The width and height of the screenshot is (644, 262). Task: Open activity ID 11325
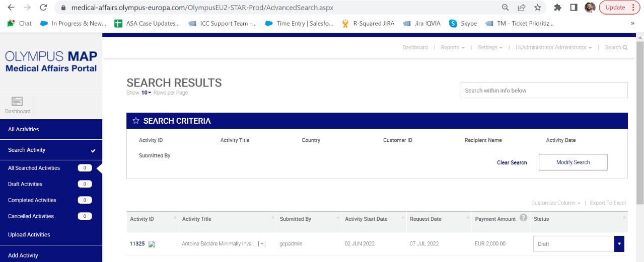pos(137,244)
